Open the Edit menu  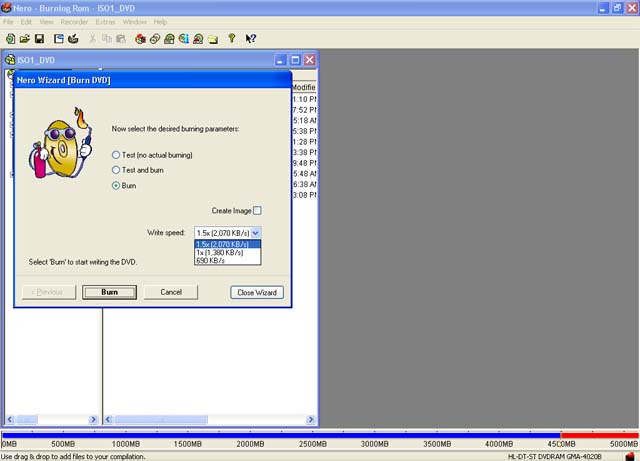tap(26, 22)
